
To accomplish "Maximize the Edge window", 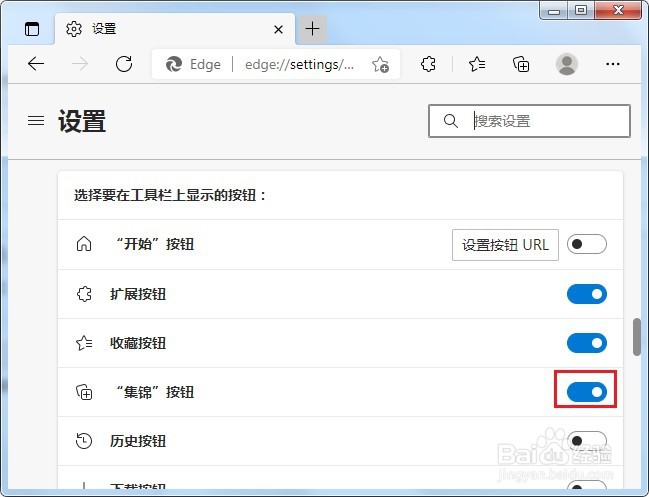I will 581,10.
